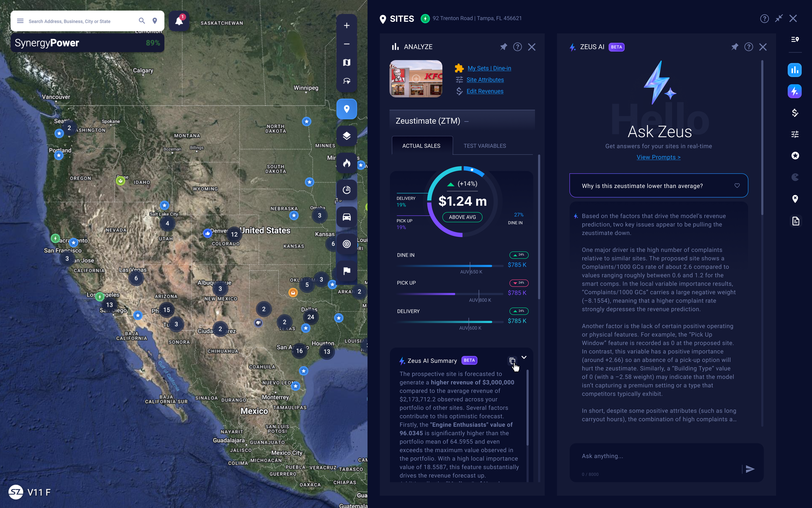
Task: Open help for Zeus AI panel
Action: coord(749,47)
